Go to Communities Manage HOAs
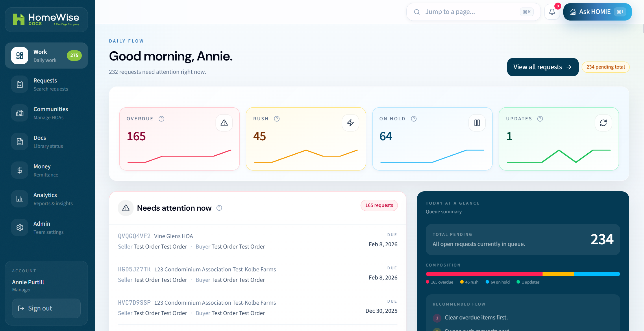 tap(46, 113)
